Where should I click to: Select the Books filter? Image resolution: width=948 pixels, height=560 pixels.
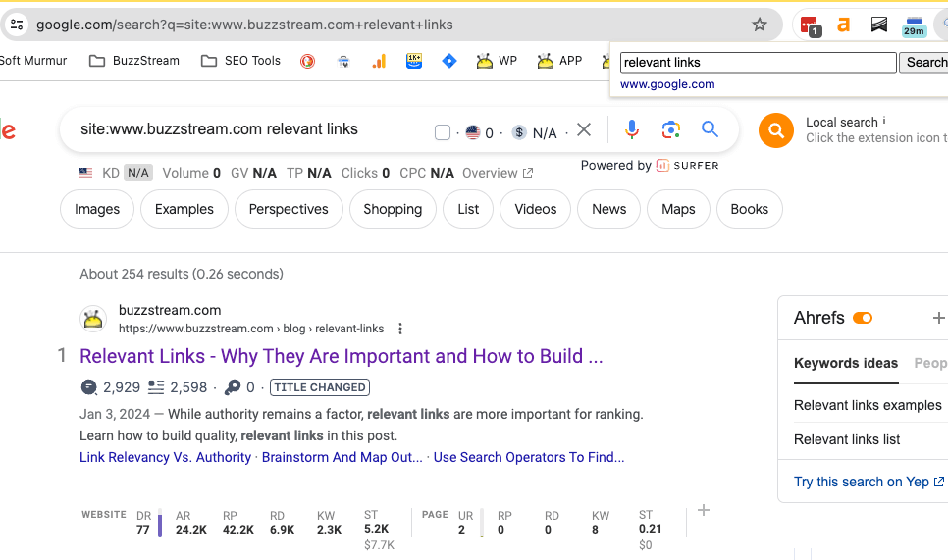(749, 209)
